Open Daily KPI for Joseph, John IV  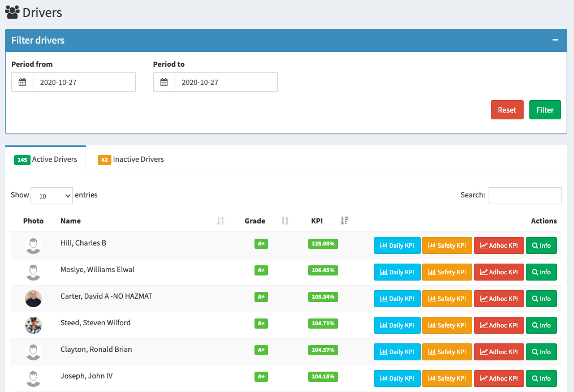point(397,378)
